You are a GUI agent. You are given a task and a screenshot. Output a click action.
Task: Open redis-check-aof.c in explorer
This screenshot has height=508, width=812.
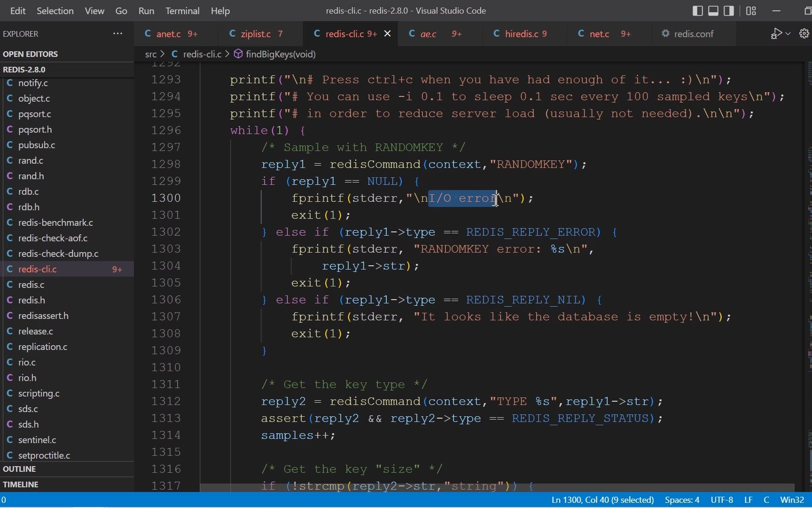(67, 238)
